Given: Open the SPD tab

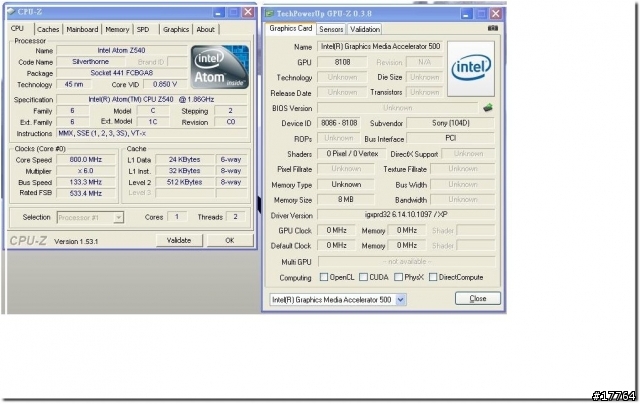Looking at the screenshot, I should [x=143, y=29].
